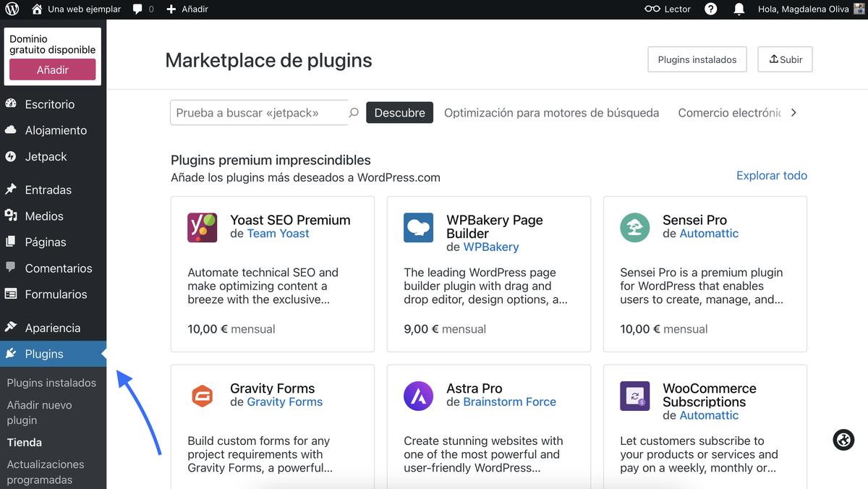Open the Lector in the top bar
Screen dimensions: 868x489
[x=666, y=9]
